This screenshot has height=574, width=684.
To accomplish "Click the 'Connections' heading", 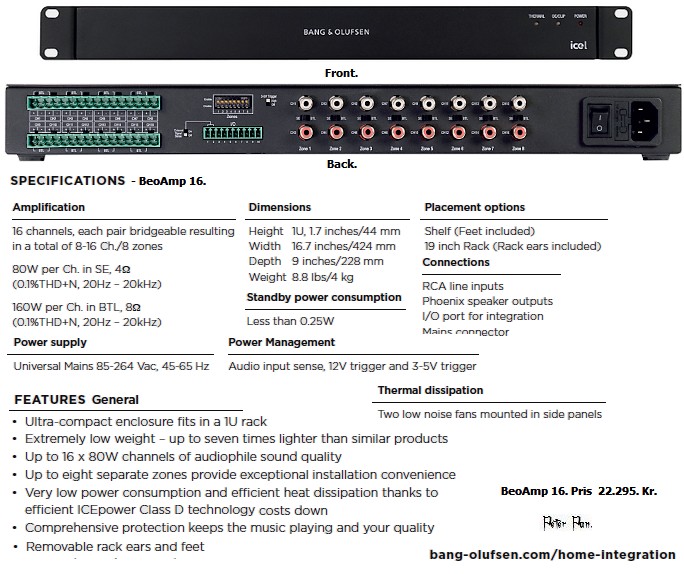I will (x=456, y=262).
